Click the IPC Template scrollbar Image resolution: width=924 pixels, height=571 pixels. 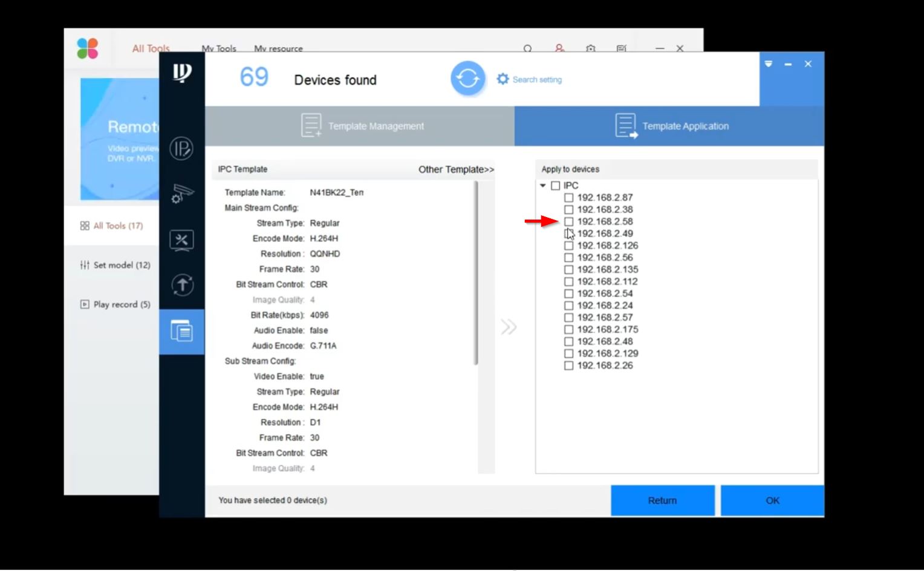coord(476,273)
